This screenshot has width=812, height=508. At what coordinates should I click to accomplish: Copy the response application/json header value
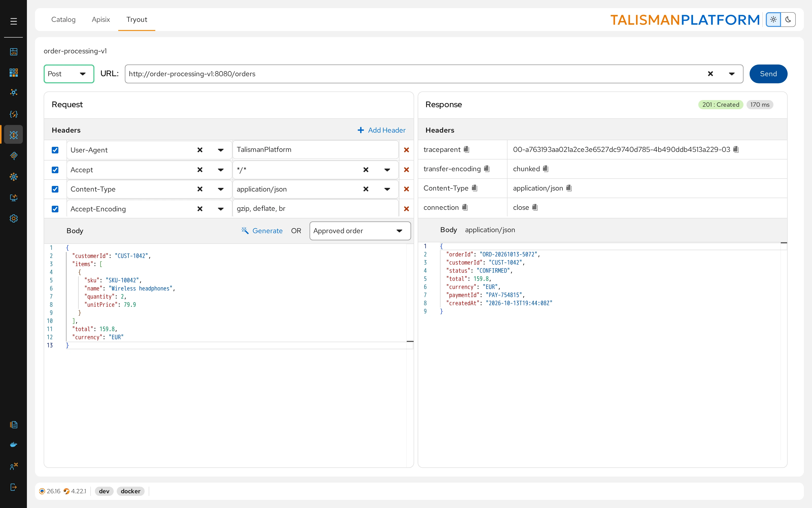pos(569,188)
